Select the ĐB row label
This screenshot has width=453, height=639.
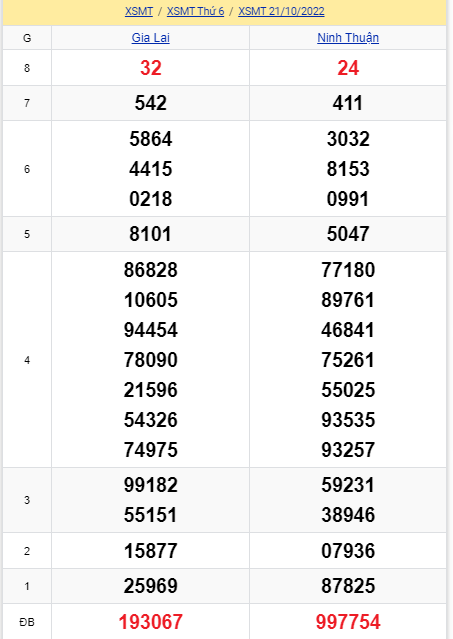tap(27, 622)
